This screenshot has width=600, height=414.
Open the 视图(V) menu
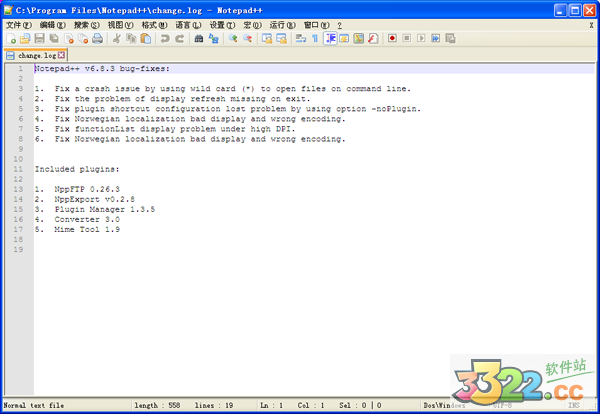coord(121,25)
